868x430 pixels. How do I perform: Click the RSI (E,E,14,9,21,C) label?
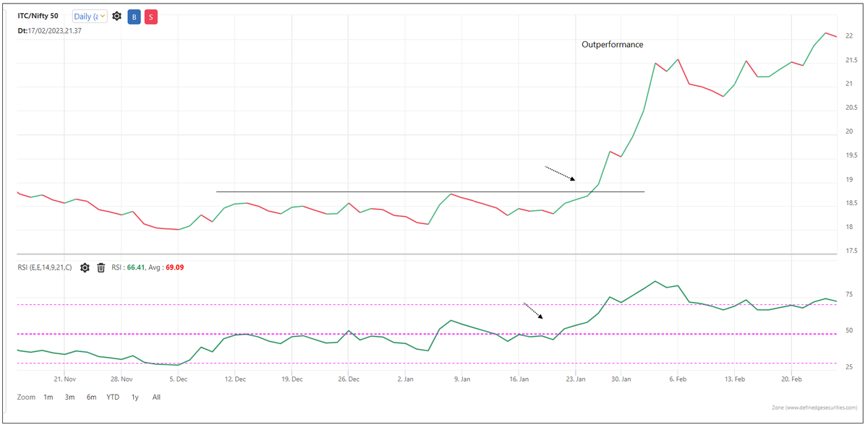46,267
